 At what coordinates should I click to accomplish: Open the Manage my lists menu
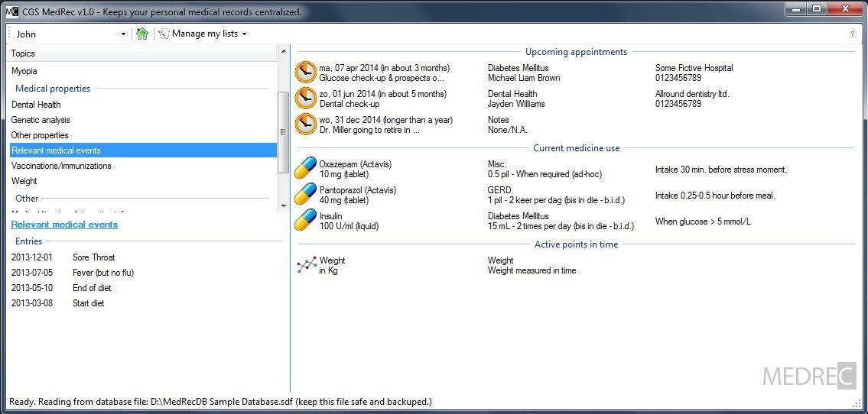tap(203, 34)
